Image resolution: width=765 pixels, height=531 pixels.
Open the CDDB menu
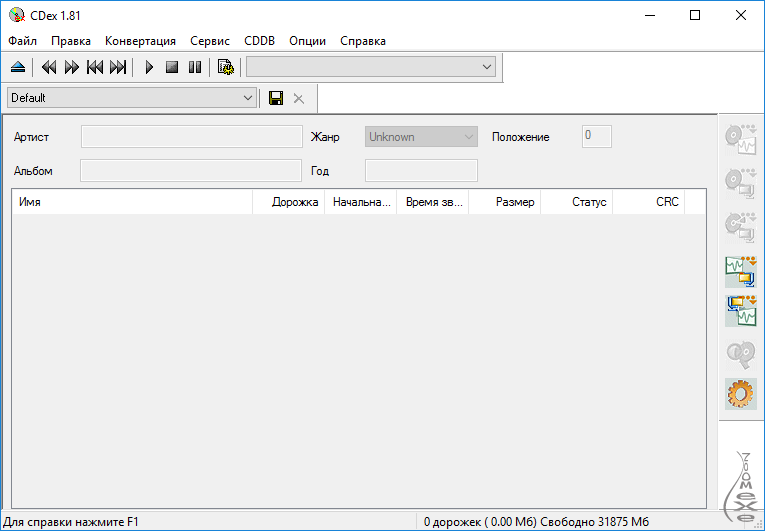(259, 41)
